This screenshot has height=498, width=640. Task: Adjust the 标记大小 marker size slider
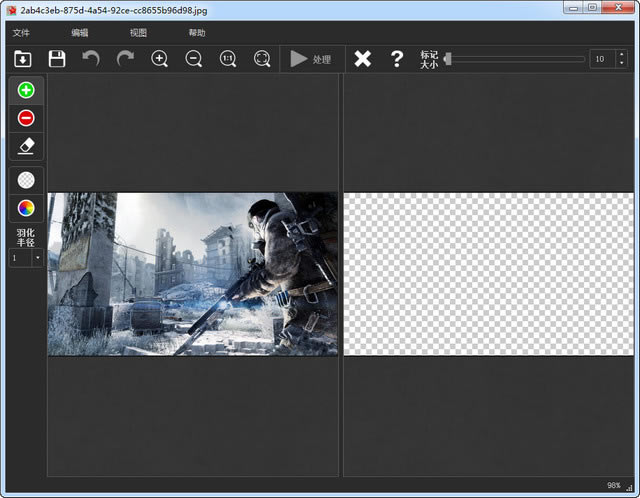click(514, 59)
